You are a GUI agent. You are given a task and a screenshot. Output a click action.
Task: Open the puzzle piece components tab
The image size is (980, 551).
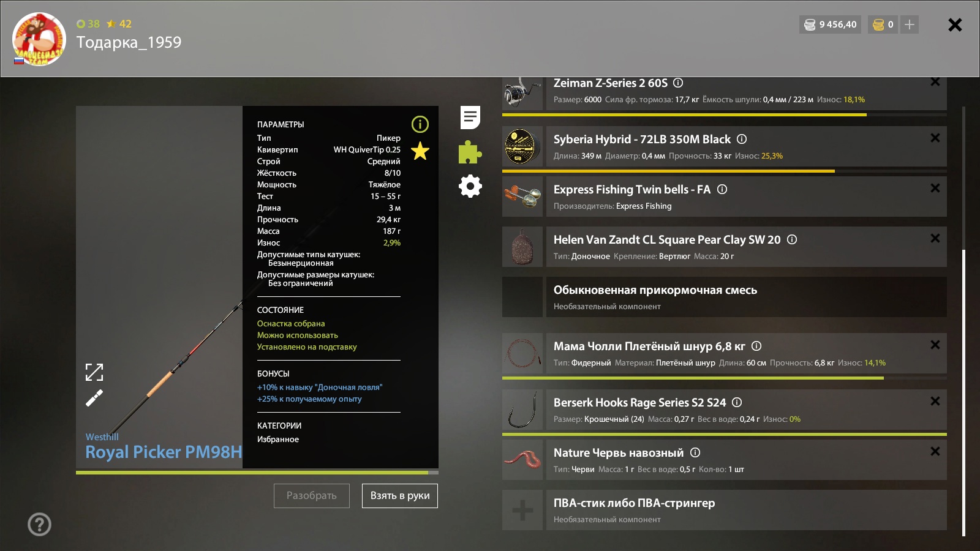[x=470, y=152]
